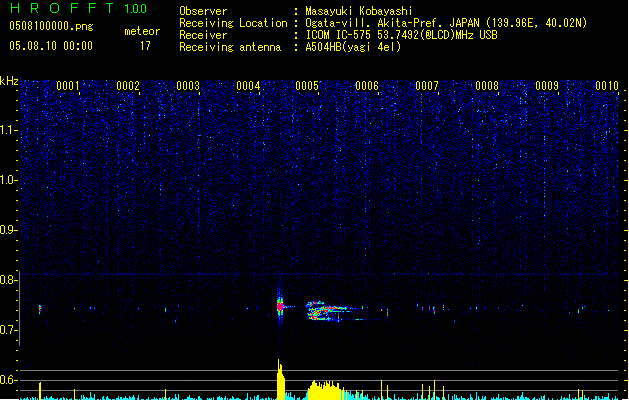Click the meteor label
Image resolution: width=629 pixels, height=400 pixels.
coord(142,31)
